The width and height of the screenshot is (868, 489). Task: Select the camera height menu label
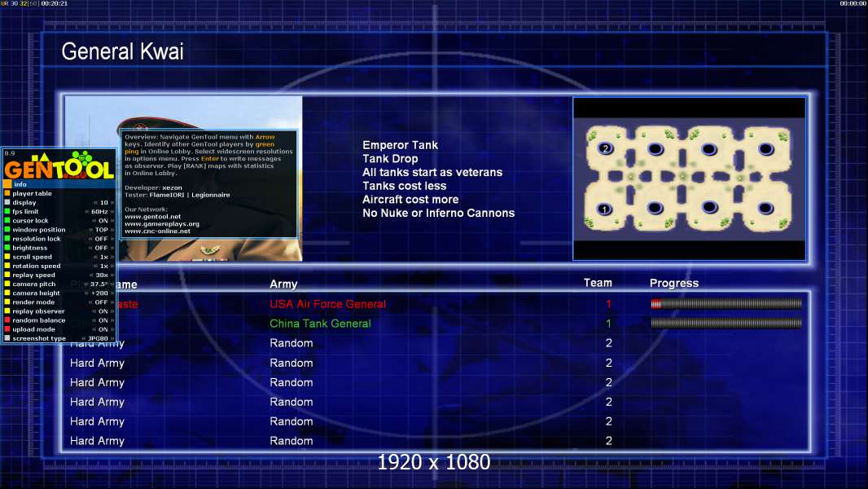pos(36,293)
